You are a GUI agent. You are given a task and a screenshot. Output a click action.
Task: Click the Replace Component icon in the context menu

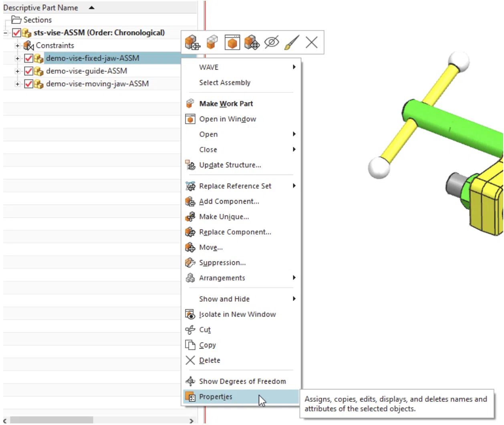[x=190, y=232]
